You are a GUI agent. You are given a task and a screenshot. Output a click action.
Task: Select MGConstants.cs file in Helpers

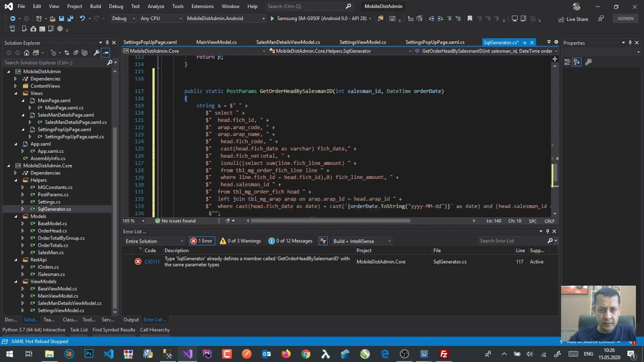click(55, 188)
